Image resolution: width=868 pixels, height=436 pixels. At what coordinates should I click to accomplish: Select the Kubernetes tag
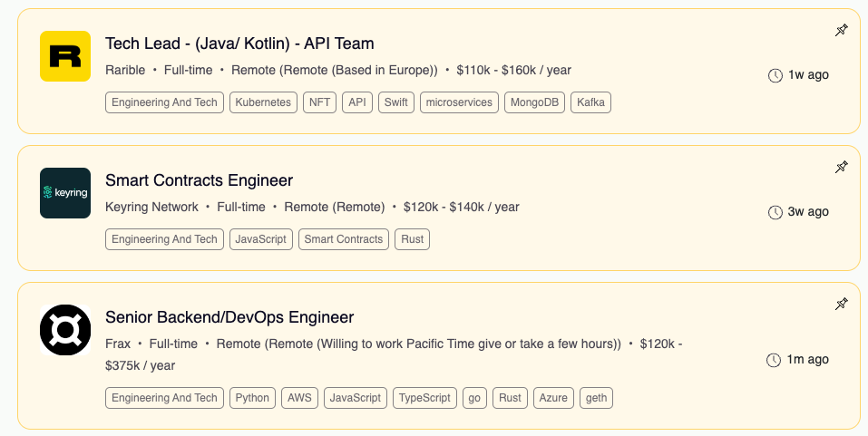pyautogui.click(x=263, y=102)
